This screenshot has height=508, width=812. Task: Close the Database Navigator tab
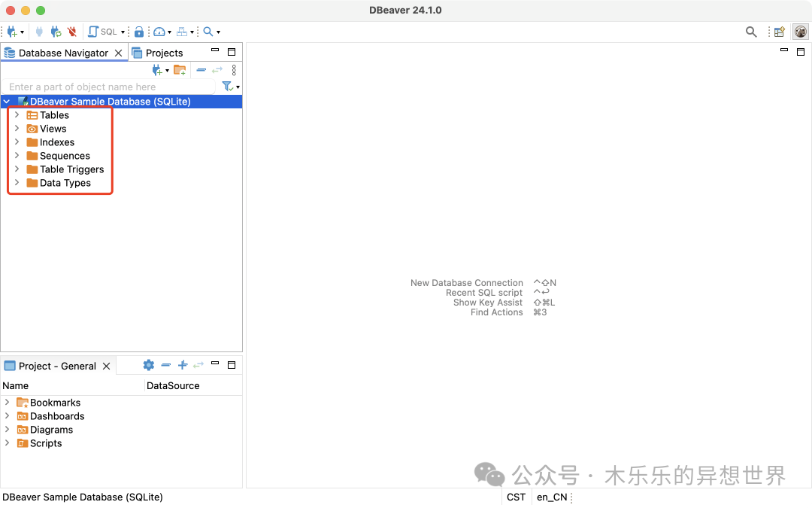pos(119,53)
